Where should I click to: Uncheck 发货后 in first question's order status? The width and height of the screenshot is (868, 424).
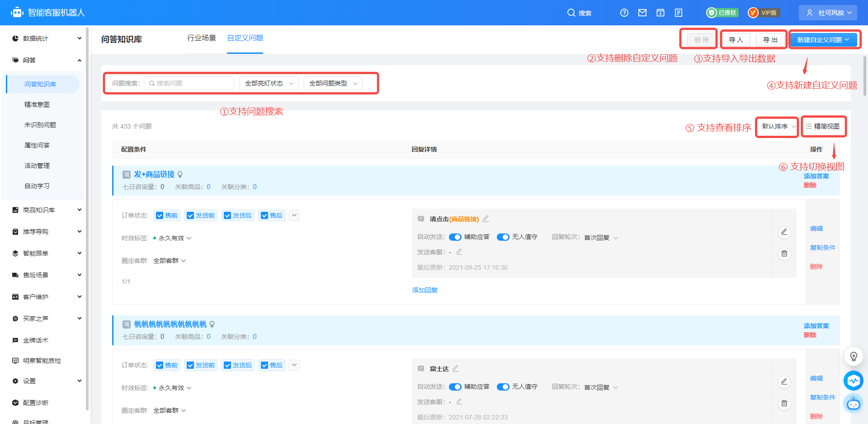227,215
